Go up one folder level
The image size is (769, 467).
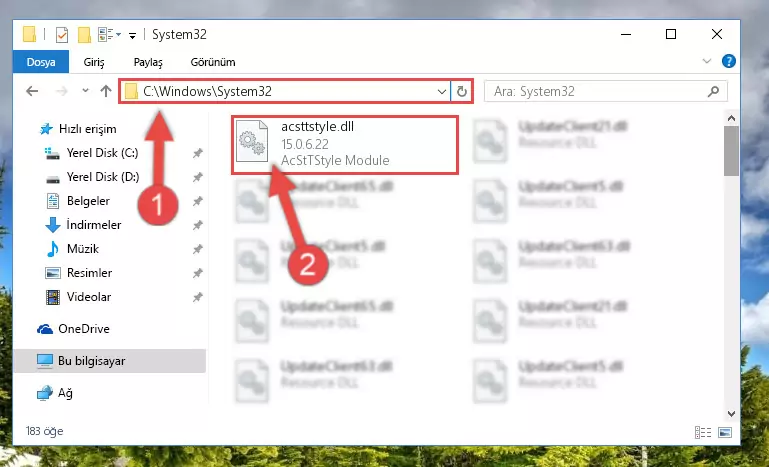coord(106,91)
